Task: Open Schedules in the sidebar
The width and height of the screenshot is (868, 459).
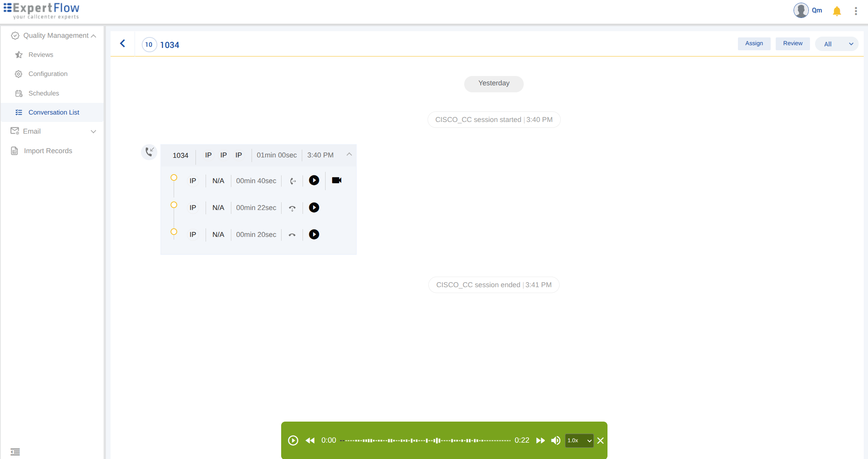Action: point(44,93)
